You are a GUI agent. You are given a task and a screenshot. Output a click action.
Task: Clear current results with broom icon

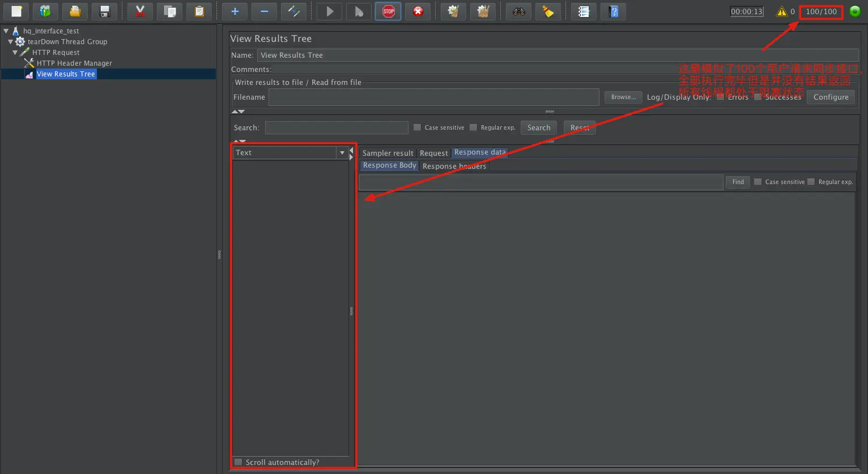tap(453, 11)
